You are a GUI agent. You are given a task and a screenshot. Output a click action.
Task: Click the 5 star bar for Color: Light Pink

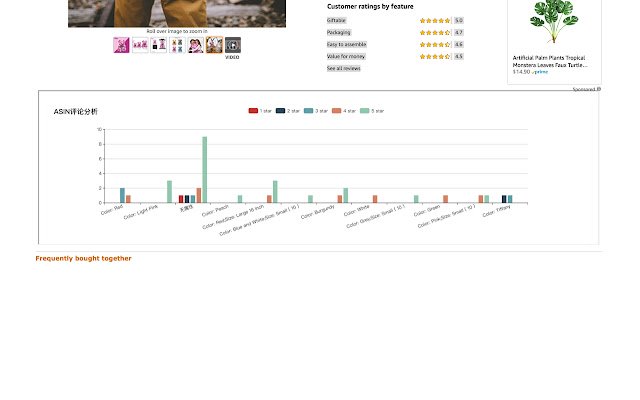point(169,192)
